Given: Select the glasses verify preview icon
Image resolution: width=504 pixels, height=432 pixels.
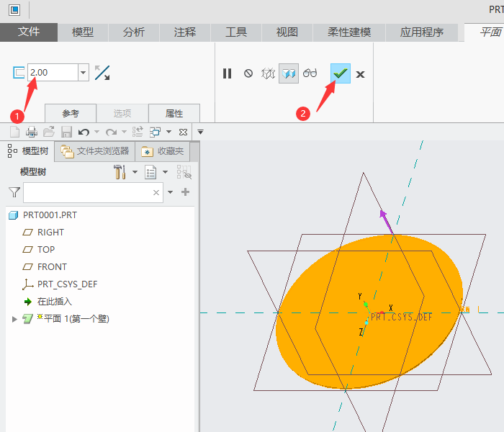Looking at the screenshot, I should click(x=310, y=73).
